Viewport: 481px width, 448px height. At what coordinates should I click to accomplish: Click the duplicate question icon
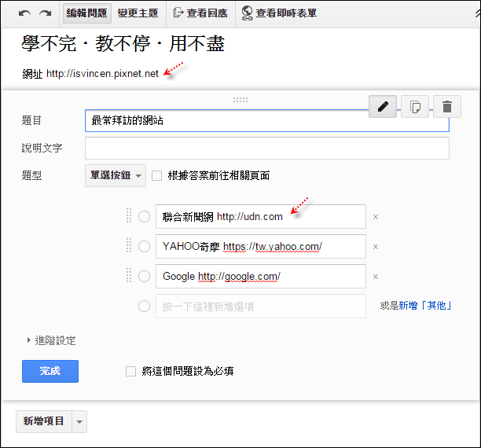pos(415,106)
